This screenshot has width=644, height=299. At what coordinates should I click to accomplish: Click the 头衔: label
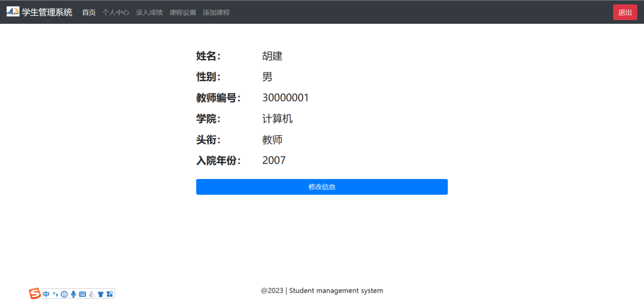[209, 140]
